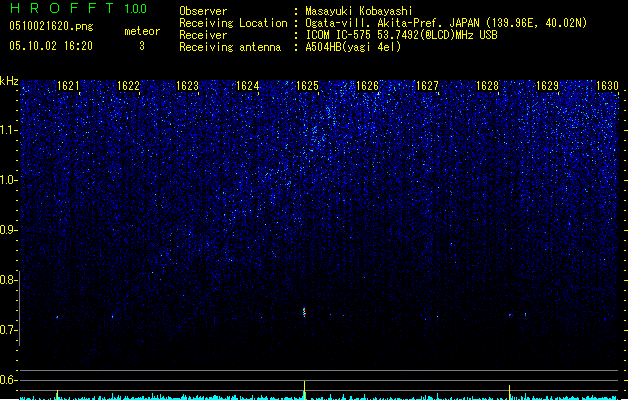
Task: Click the 1621 time axis label
Action: [69, 86]
